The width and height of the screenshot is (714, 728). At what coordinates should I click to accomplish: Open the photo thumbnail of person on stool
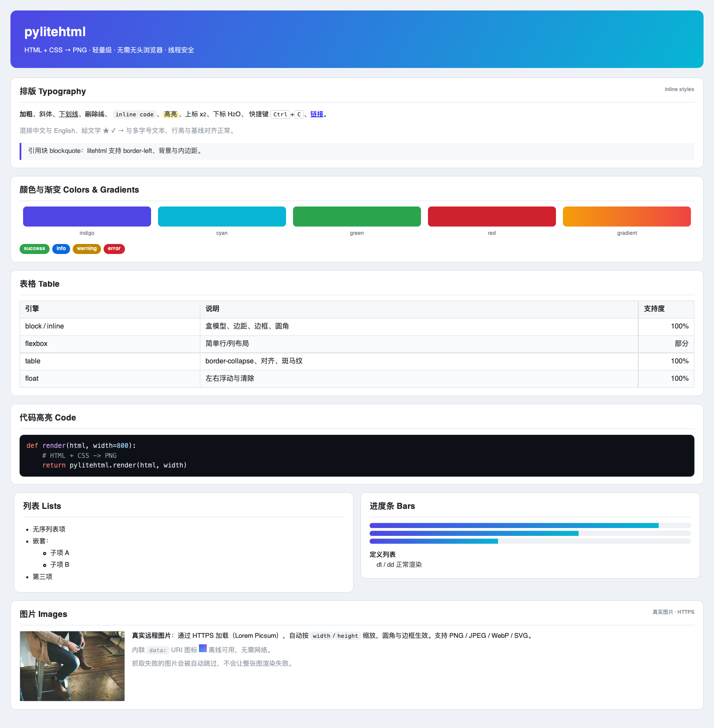[72, 666]
